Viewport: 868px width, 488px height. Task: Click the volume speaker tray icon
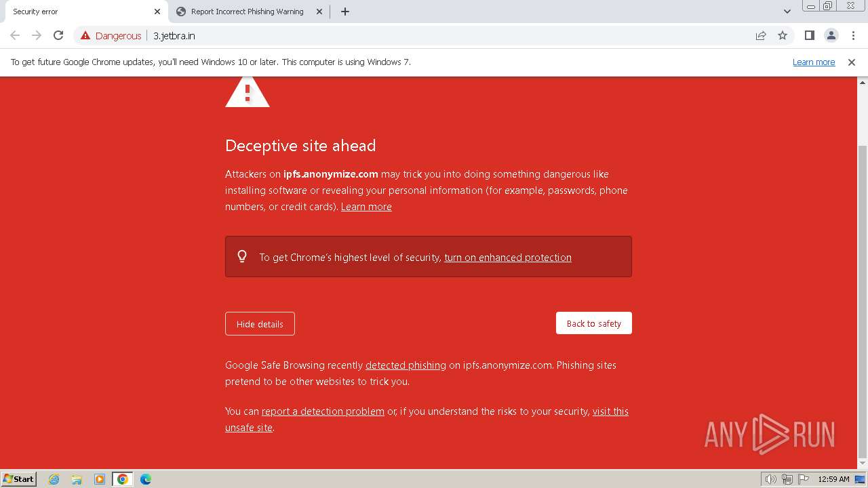click(770, 479)
